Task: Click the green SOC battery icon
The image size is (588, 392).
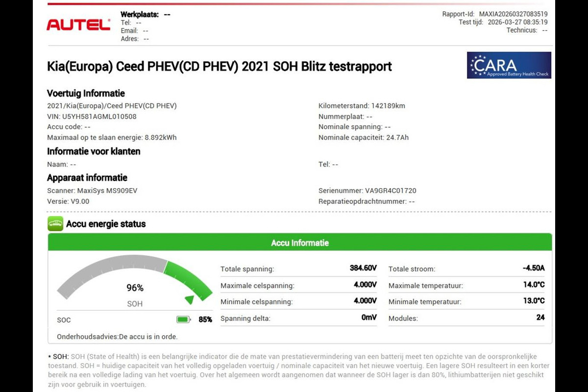Action: [183, 319]
